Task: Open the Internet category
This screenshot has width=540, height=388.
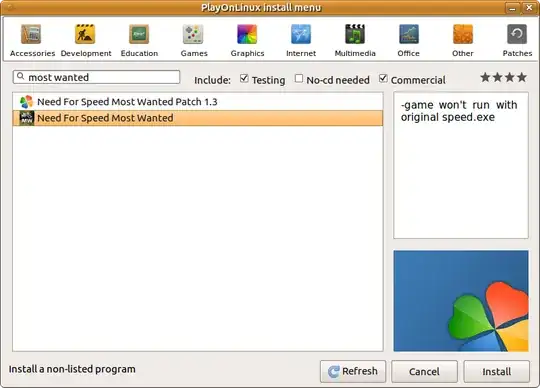Action: [x=301, y=41]
